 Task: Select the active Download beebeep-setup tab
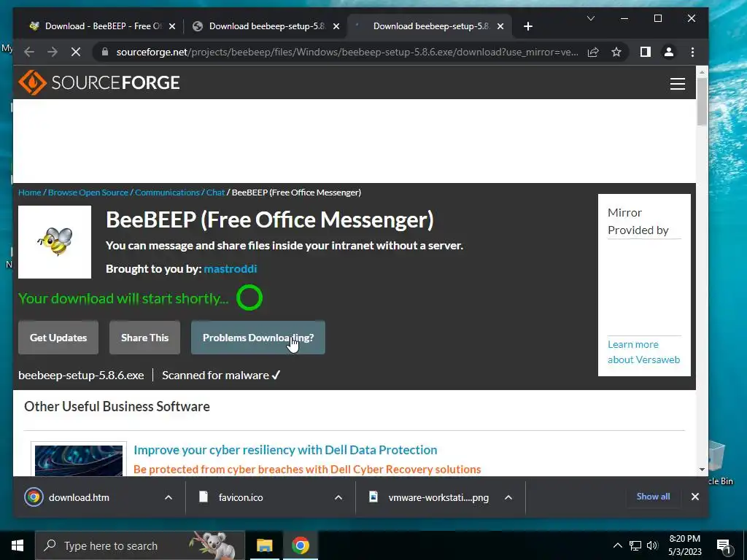coord(430,26)
